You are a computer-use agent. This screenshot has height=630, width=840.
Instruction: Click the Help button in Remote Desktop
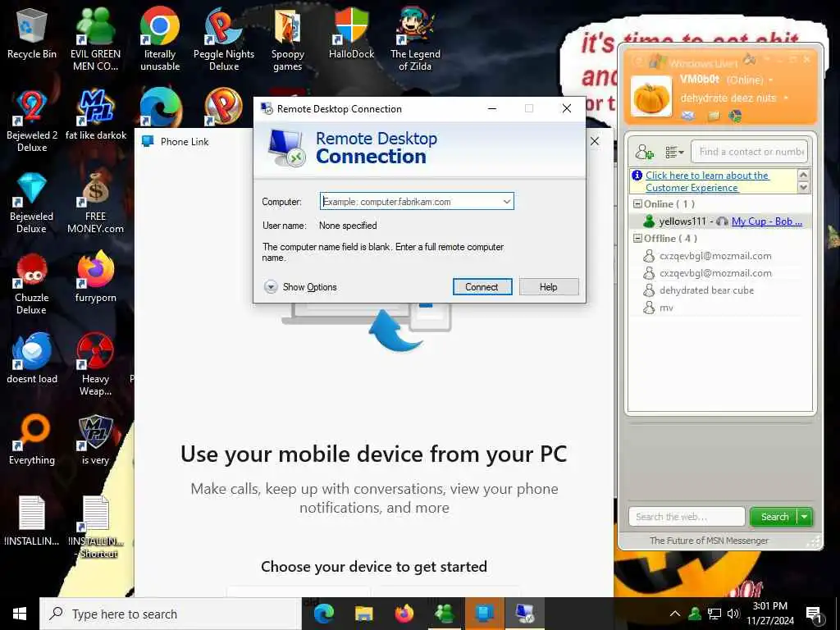click(549, 287)
